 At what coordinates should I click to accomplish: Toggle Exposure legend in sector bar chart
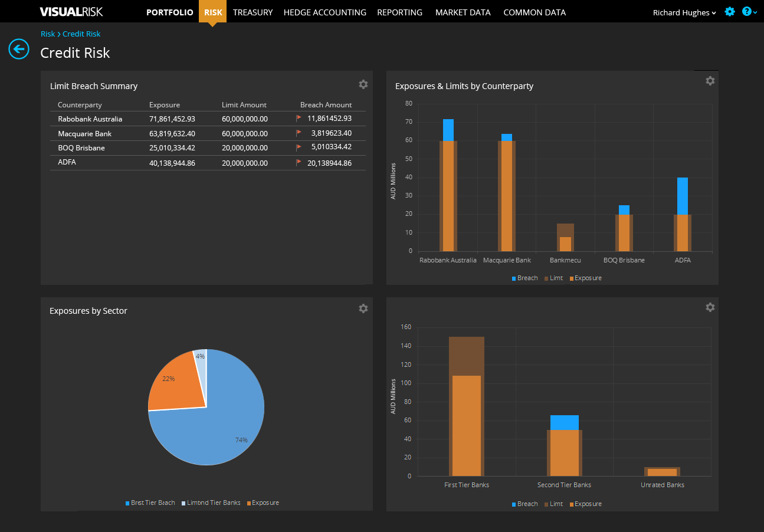(585, 504)
